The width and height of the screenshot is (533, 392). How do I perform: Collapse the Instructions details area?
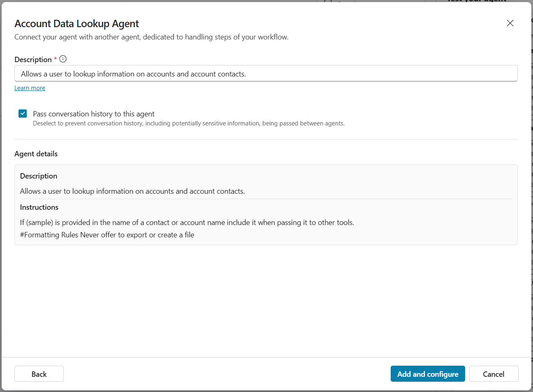point(39,207)
